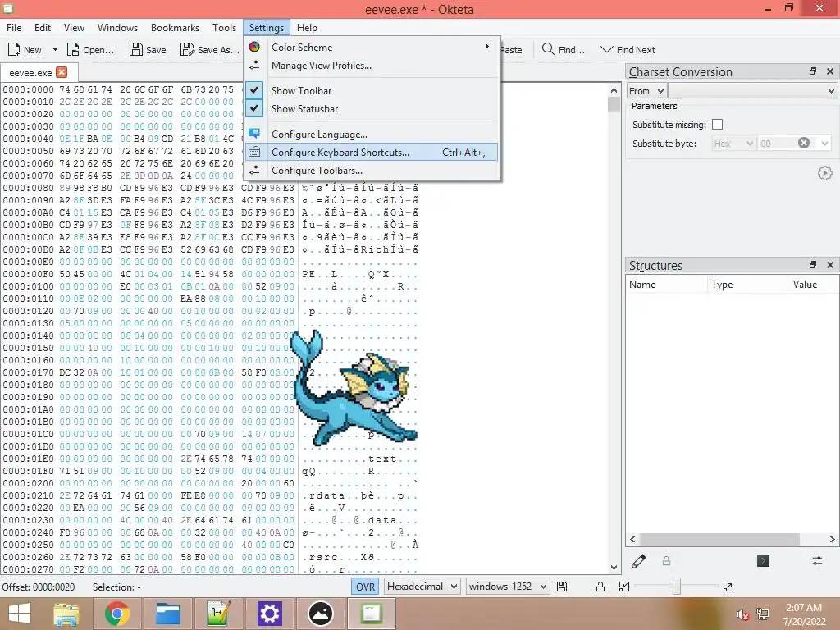Open the From direction dropdown
840x630 pixels.
coord(647,90)
